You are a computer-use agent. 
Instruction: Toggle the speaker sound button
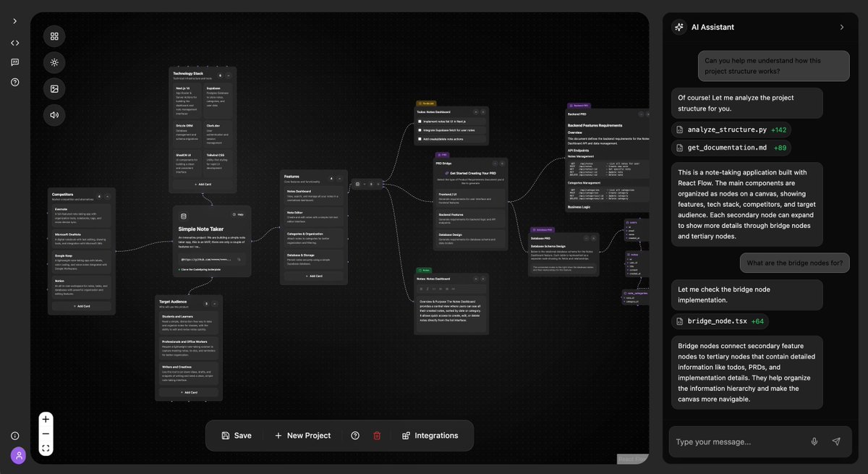[54, 114]
